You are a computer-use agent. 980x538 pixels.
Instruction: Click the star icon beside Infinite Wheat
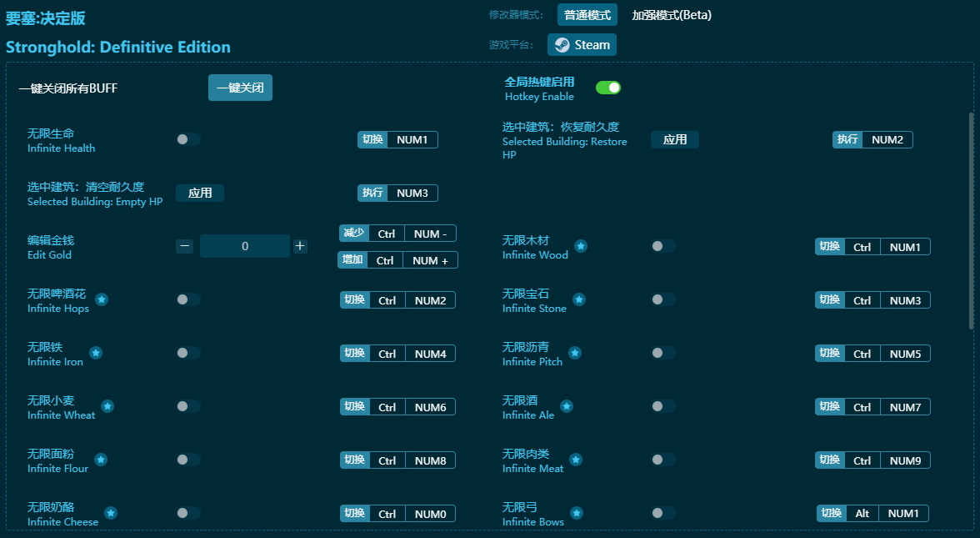tap(107, 406)
